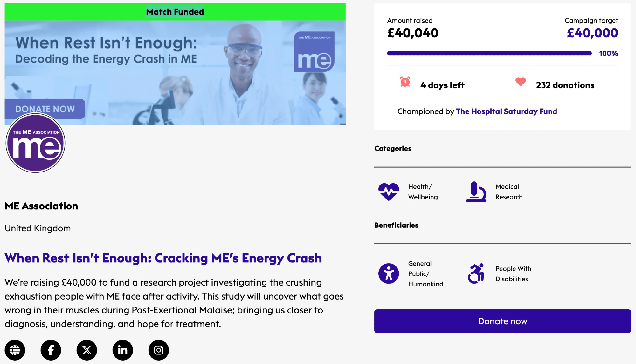
Task: Click the alarm clock days-left icon
Action: [x=405, y=82]
